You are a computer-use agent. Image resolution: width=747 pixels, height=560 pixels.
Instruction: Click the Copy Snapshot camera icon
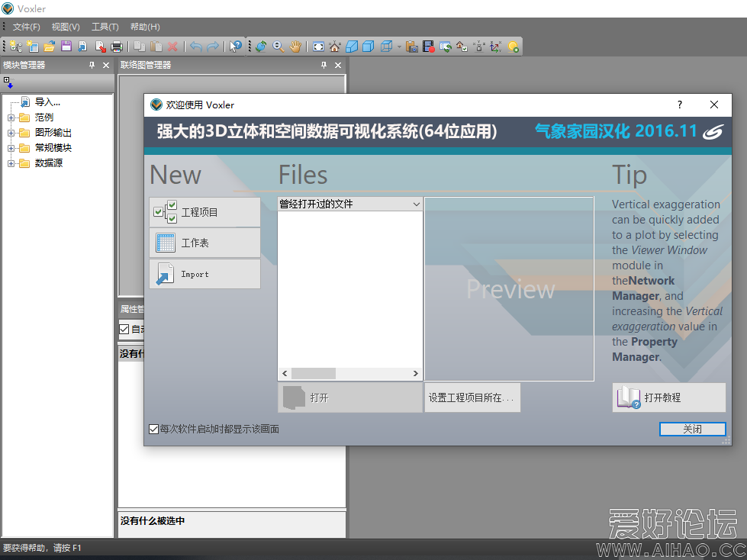411,47
